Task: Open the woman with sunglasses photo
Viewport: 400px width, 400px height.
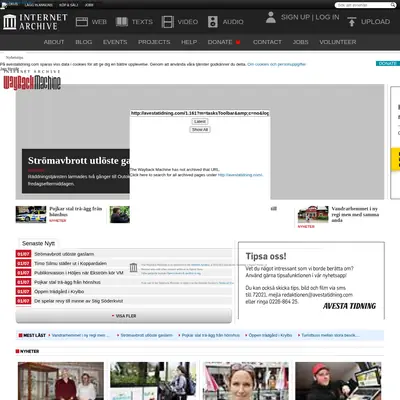Action: [x=246, y=381]
